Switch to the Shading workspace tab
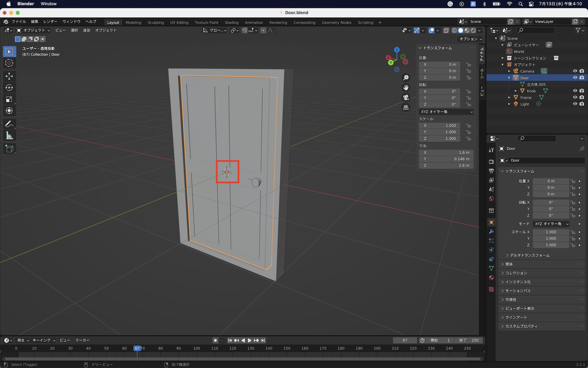The image size is (588, 368). click(231, 22)
